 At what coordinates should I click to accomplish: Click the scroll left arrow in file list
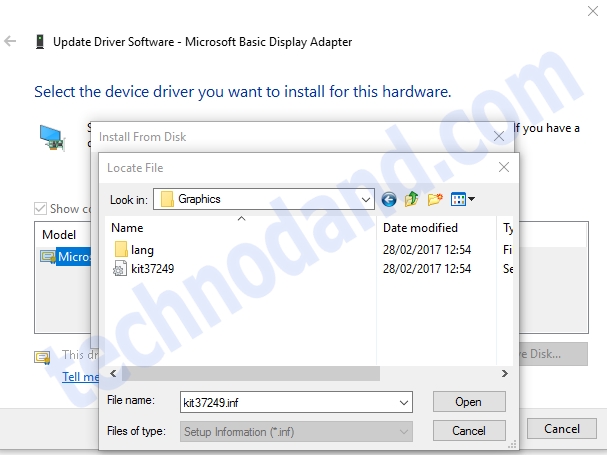click(x=113, y=373)
